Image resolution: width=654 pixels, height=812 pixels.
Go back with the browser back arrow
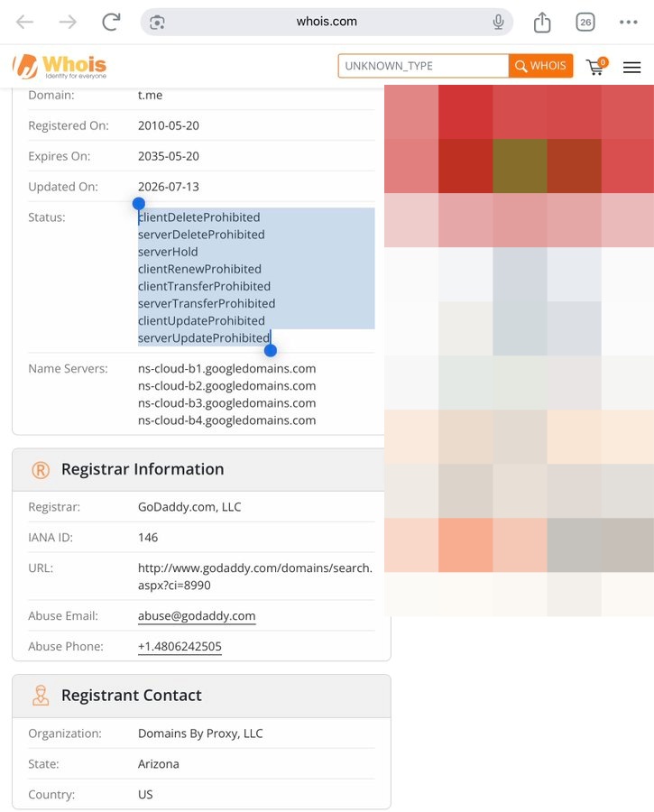24,22
